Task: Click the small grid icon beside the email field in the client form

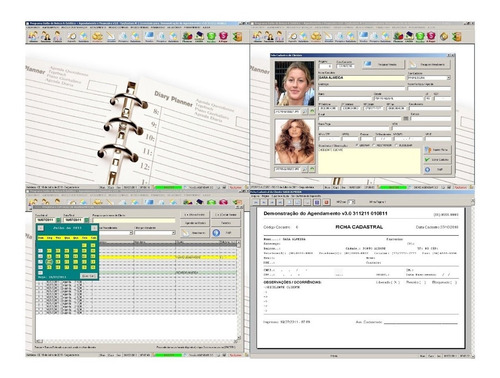Action: point(406,118)
